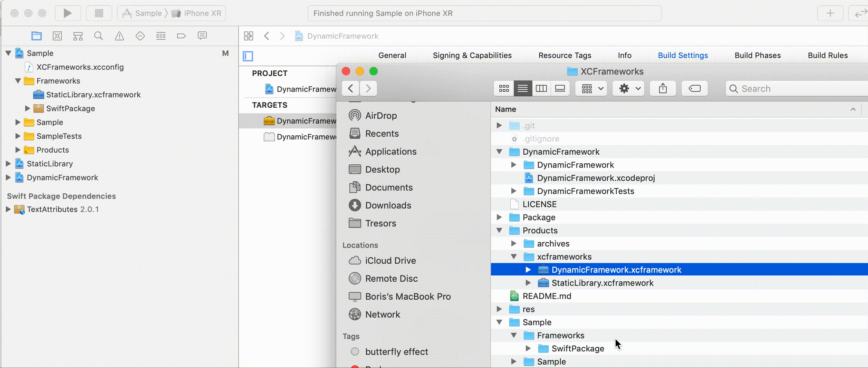Switch Finder to list view
This screenshot has width=868, height=368.
point(523,89)
